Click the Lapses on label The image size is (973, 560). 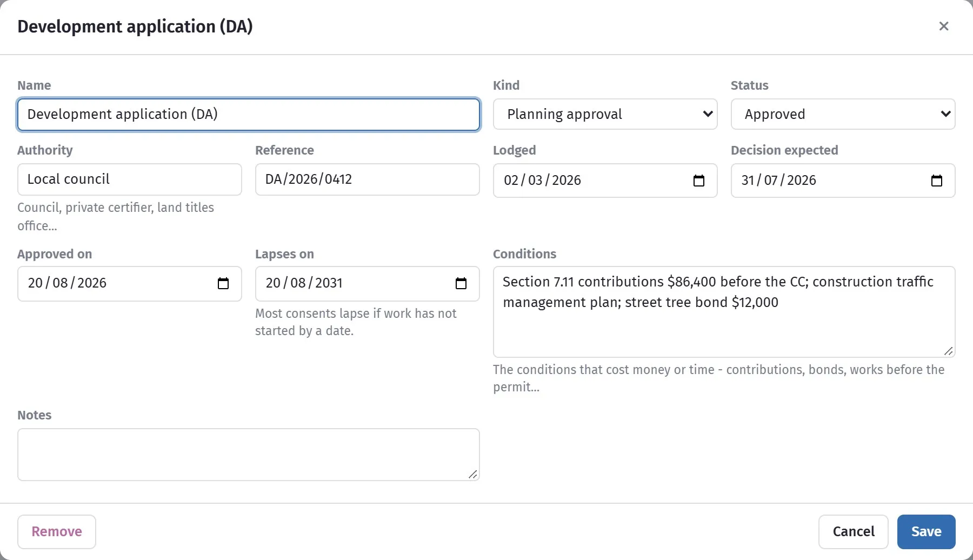pos(284,254)
